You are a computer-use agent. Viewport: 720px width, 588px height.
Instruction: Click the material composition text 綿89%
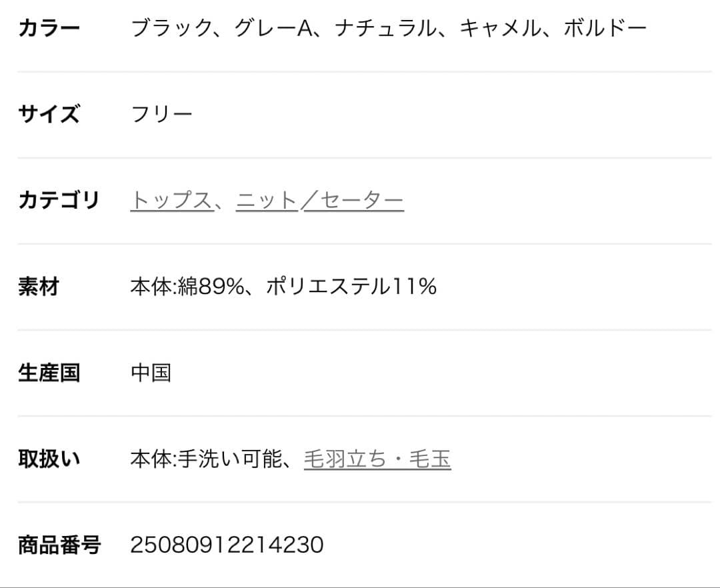tap(207, 286)
